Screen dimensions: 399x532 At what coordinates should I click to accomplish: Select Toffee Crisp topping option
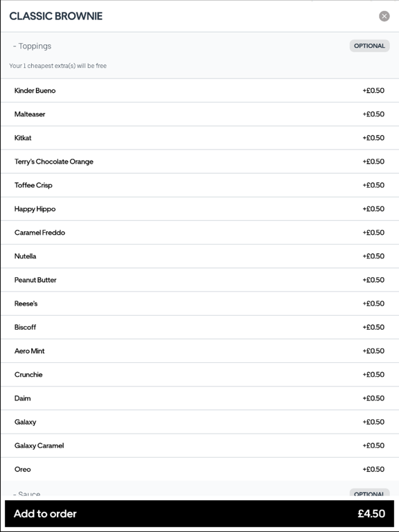click(x=199, y=185)
